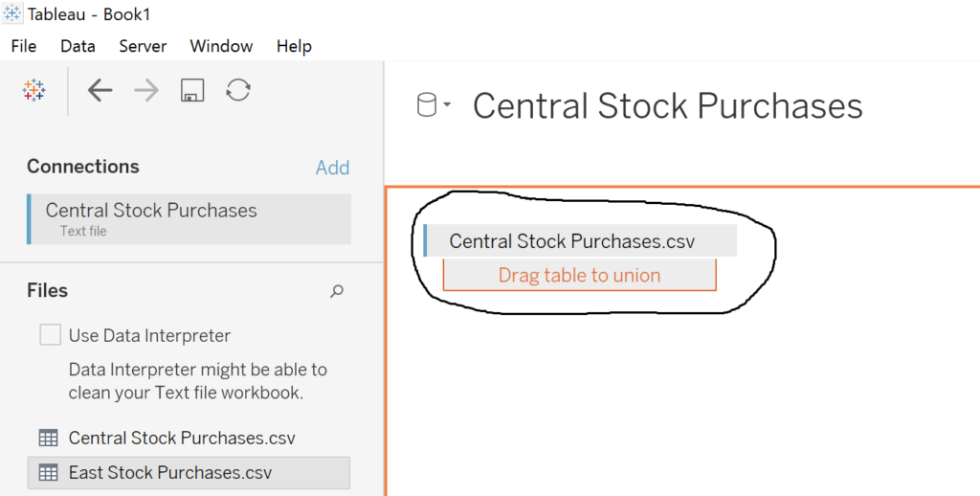The image size is (980, 496).
Task: Click the database cylinder icon by the title
Action: pyautogui.click(x=426, y=104)
